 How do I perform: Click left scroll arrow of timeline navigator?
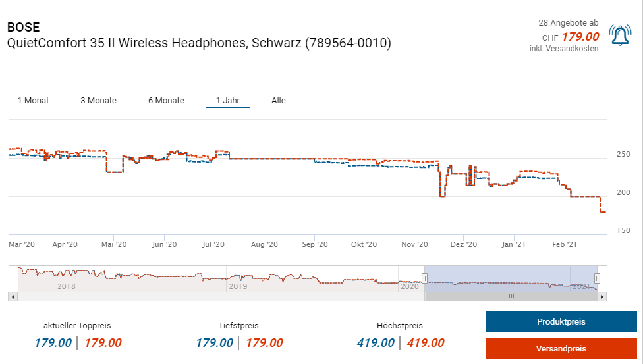[x=12, y=297]
